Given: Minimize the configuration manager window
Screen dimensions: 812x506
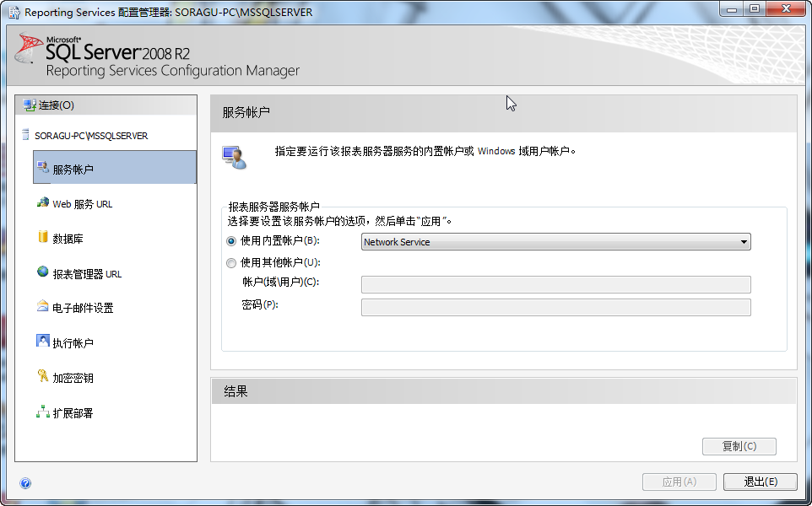Looking at the screenshot, I should tap(732, 8).
